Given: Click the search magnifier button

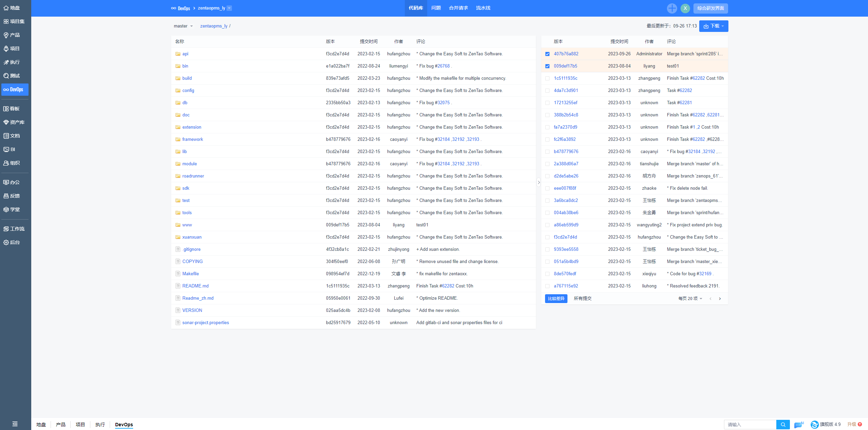Looking at the screenshot, I should pos(783,425).
